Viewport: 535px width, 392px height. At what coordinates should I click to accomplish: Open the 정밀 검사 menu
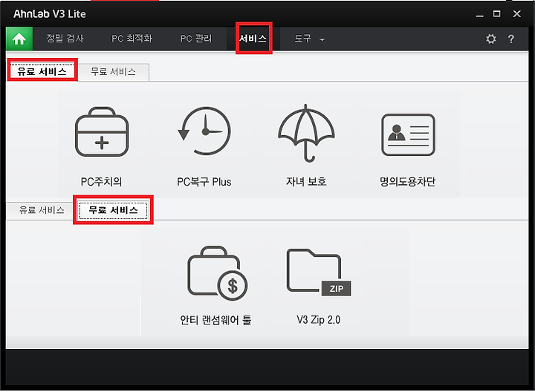(x=65, y=39)
